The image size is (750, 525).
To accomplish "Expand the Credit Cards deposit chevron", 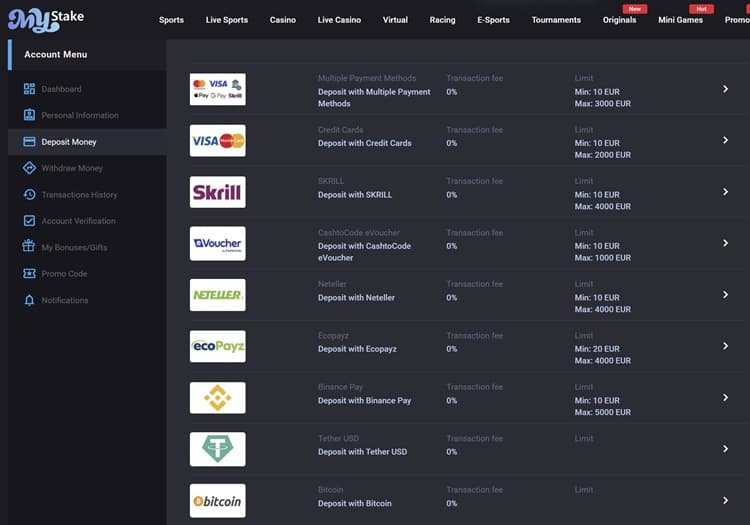I will pyautogui.click(x=726, y=140).
